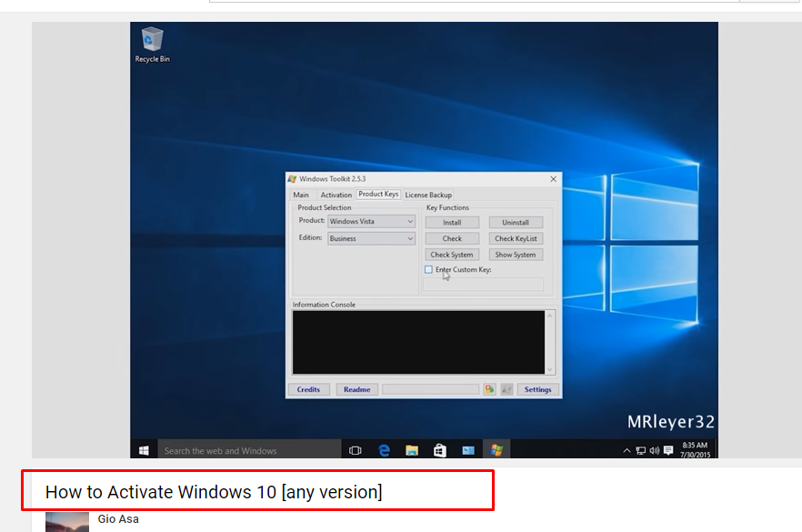Click the video title 'How to Activate Windows 10'

[x=214, y=492]
